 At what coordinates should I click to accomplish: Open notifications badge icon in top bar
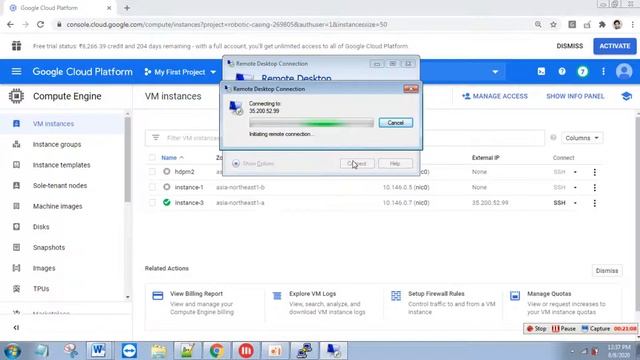click(x=582, y=72)
